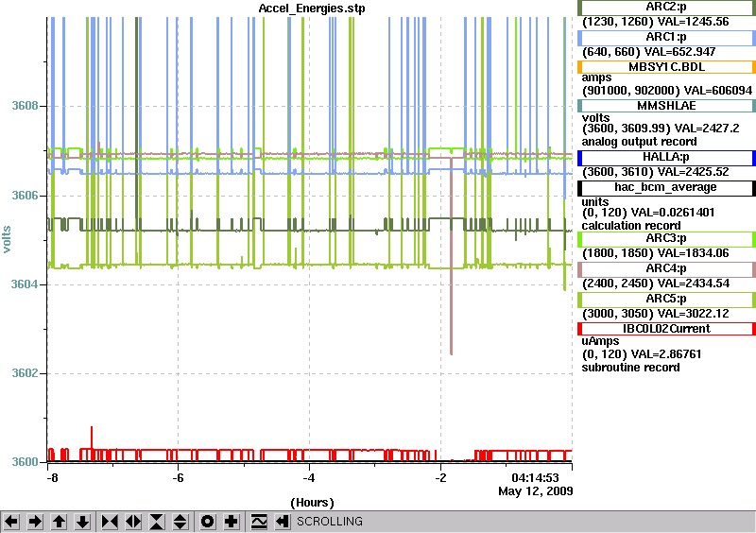Click the ARC4 value VAL=2434.54

click(694, 284)
